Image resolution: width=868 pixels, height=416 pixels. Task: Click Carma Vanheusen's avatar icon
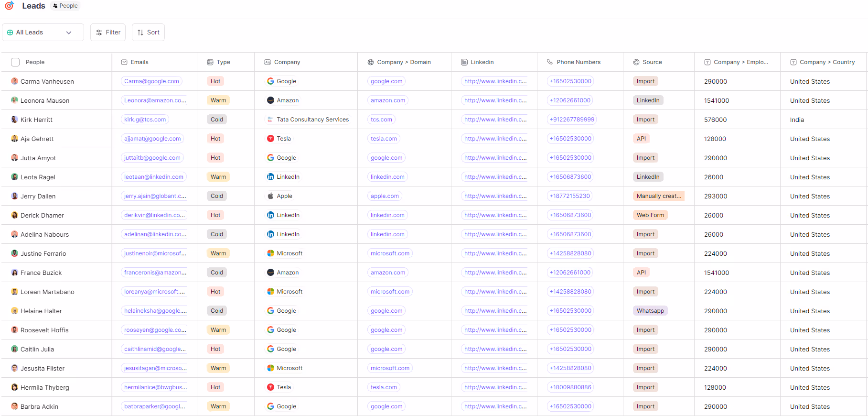[15, 81]
